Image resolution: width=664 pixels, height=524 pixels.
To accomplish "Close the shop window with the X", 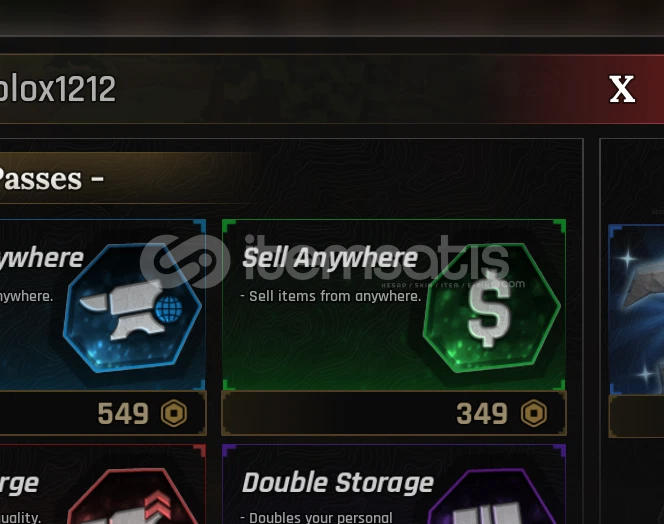I will click(622, 89).
